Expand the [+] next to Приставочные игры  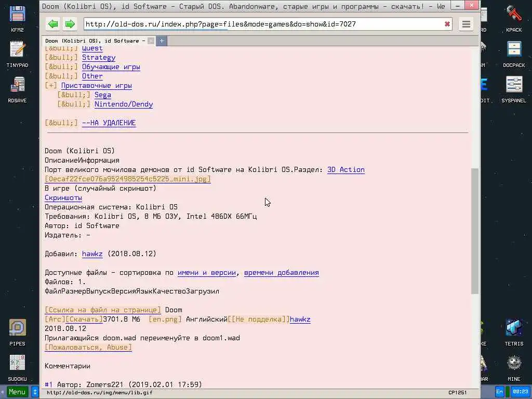click(x=51, y=86)
